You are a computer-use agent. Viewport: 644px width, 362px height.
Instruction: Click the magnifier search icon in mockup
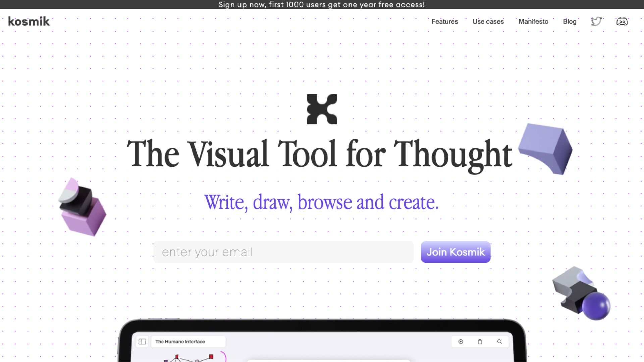[x=499, y=342]
